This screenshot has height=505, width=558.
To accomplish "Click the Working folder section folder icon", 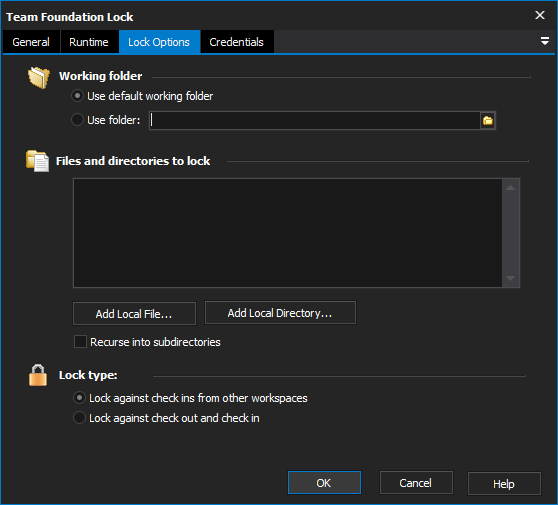I will pyautogui.click(x=39, y=77).
